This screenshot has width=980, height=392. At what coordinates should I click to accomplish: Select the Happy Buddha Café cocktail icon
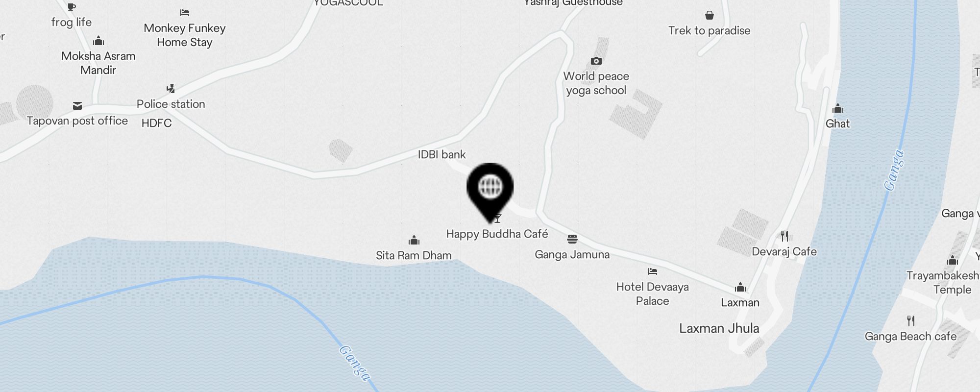[x=498, y=219]
